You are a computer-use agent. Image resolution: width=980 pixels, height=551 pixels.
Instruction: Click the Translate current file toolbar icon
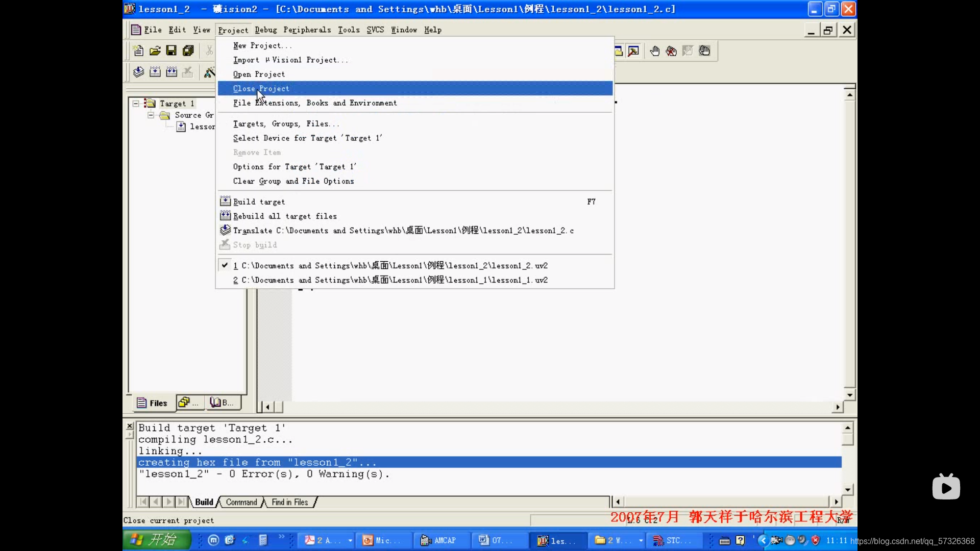[138, 72]
